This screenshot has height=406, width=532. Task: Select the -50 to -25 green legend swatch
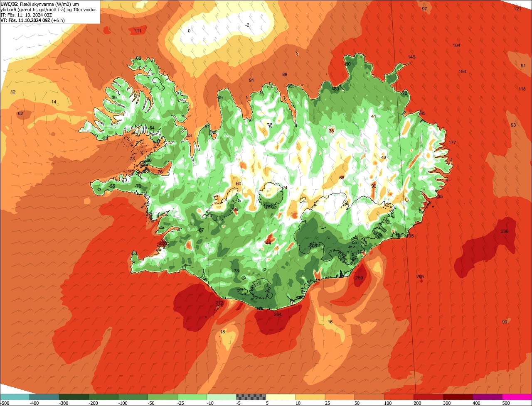pos(162,397)
